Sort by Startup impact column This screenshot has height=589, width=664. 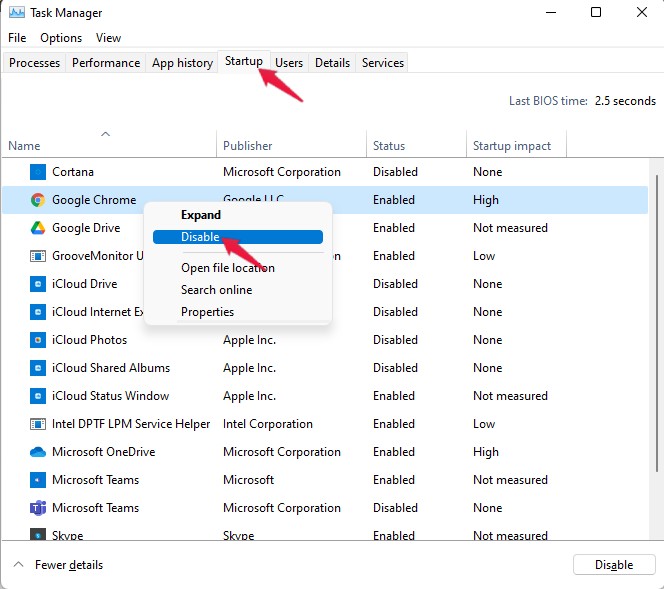[x=511, y=146]
